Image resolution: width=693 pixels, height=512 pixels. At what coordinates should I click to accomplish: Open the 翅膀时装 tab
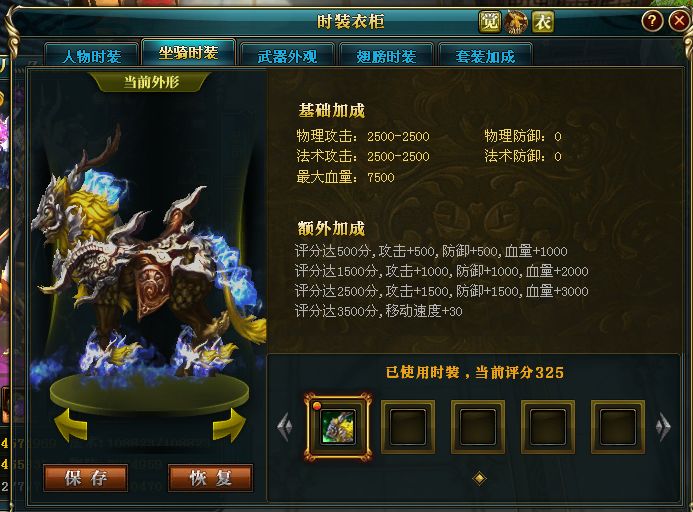(386, 56)
